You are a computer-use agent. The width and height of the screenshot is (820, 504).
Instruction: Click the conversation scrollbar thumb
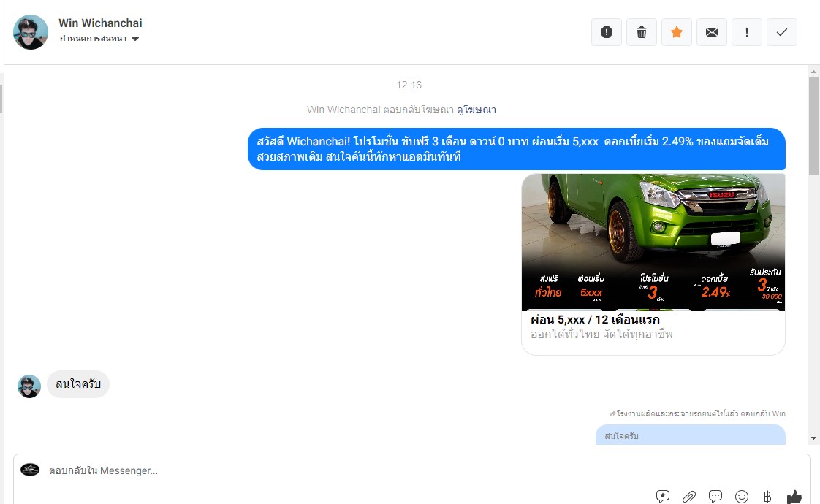pos(813,126)
